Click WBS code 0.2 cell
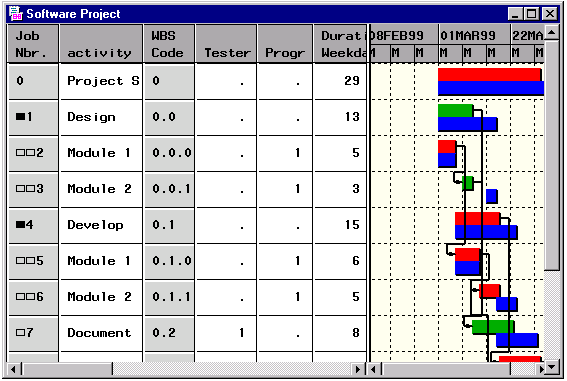The width and height of the screenshot is (567, 381). coord(170,333)
